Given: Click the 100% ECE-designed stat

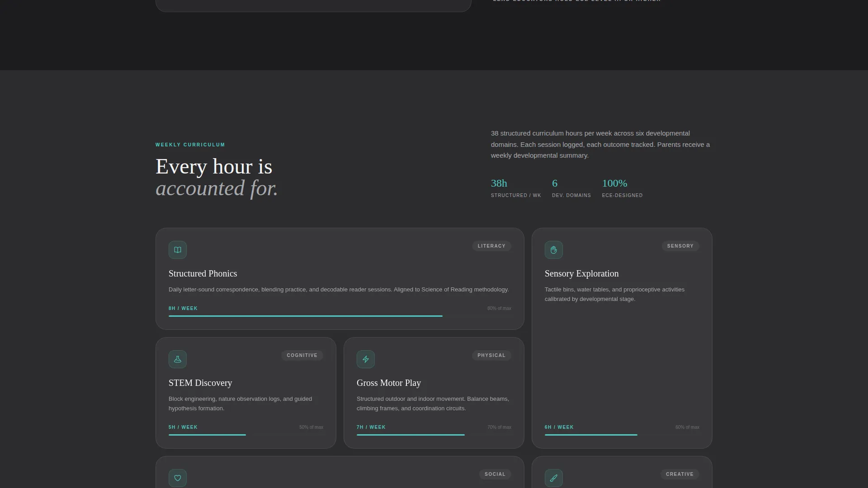Looking at the screenshot, I should pyautogui.click(x=622, y=188).
